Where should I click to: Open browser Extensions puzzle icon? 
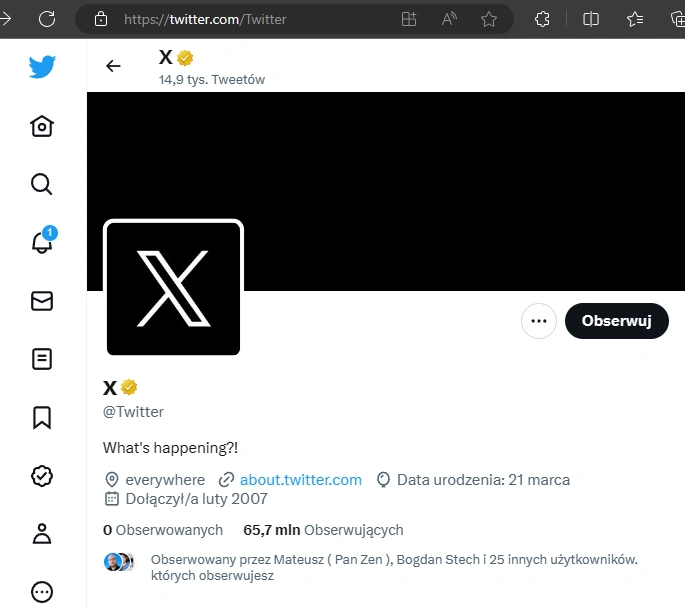tap(542, 19)
